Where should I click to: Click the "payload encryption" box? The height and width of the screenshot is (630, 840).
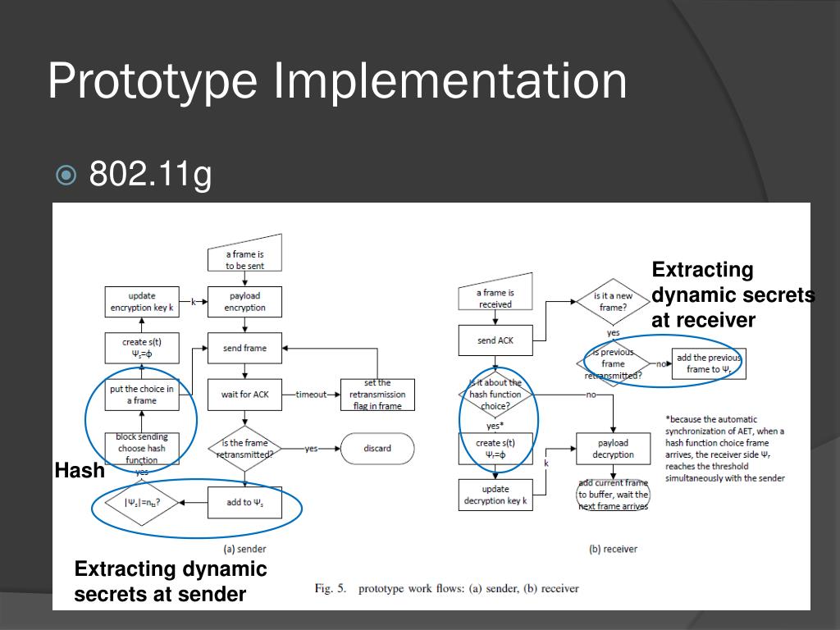244,302
